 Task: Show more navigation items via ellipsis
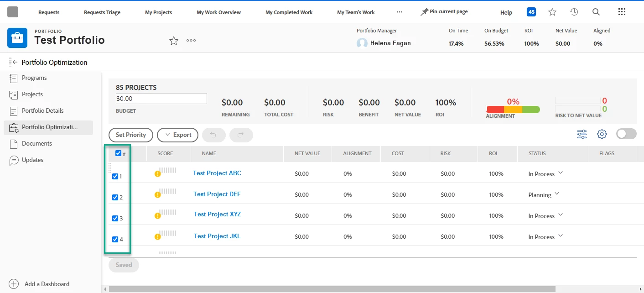coord(400,12)
